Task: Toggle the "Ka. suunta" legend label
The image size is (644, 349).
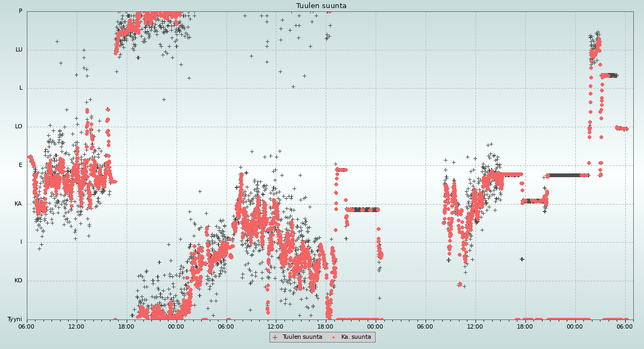Action: tap(356, 337)
